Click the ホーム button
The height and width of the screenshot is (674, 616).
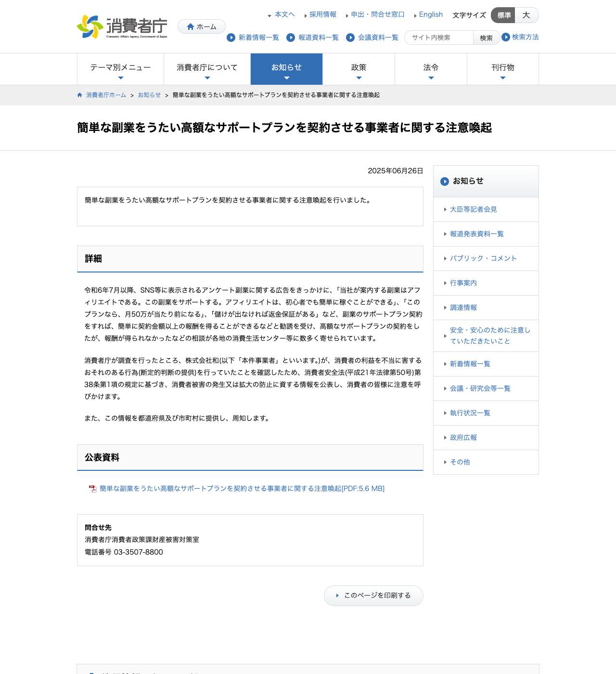pos(202,26)
